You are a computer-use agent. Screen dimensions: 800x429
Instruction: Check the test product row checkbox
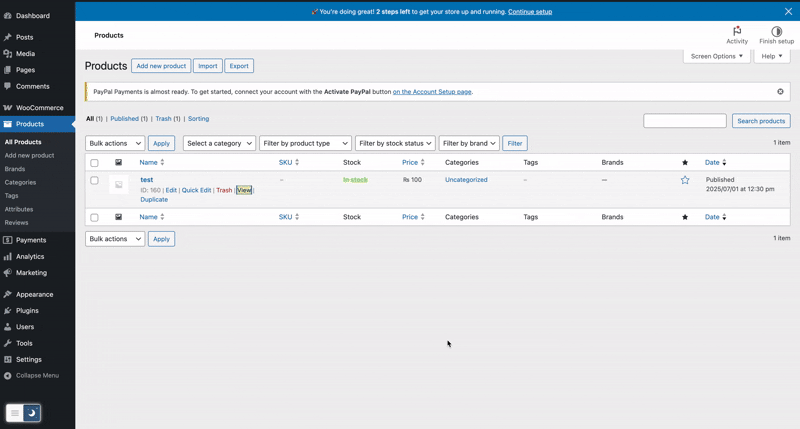95,181
